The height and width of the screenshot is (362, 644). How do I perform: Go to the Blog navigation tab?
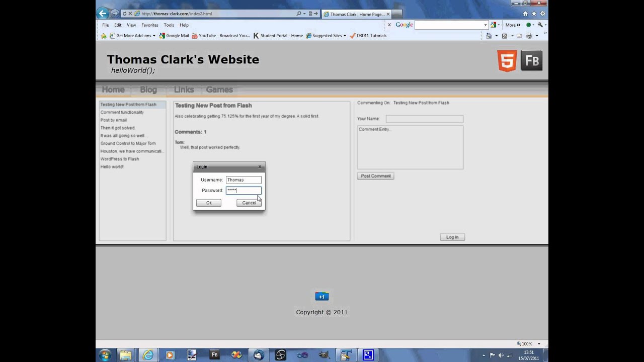click(148, 89)
